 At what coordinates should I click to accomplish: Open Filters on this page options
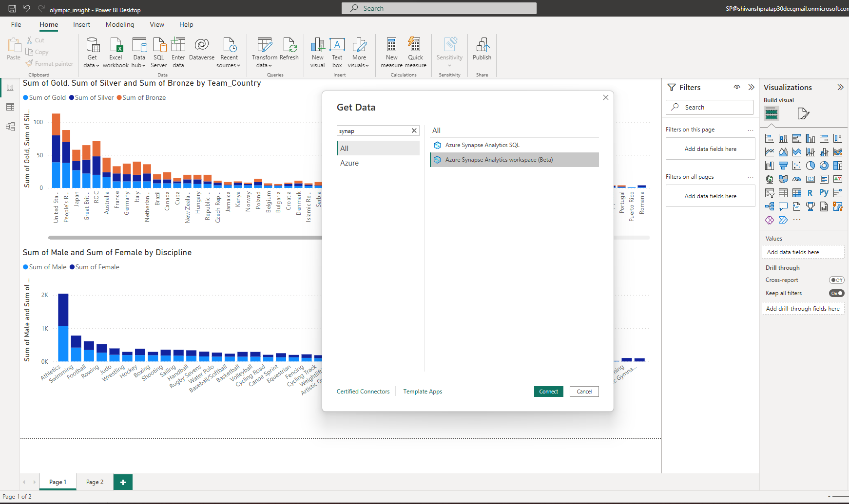point(751,130)
